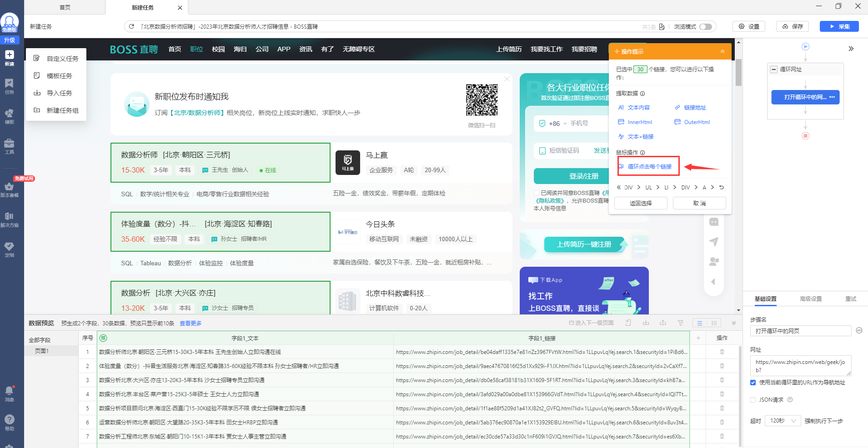Viewport: 868px width, 448px height.
Task: Click the chat bubble icon on the floating bar
Action: point(714,222)
